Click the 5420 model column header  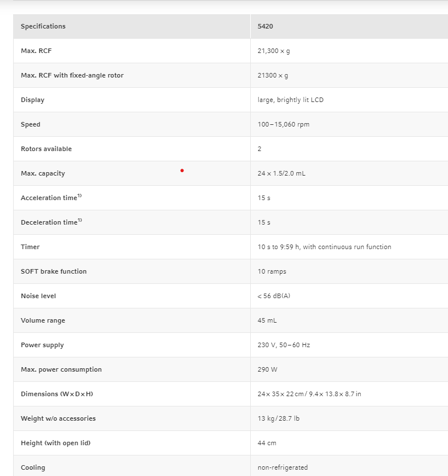tap(266, 26)
